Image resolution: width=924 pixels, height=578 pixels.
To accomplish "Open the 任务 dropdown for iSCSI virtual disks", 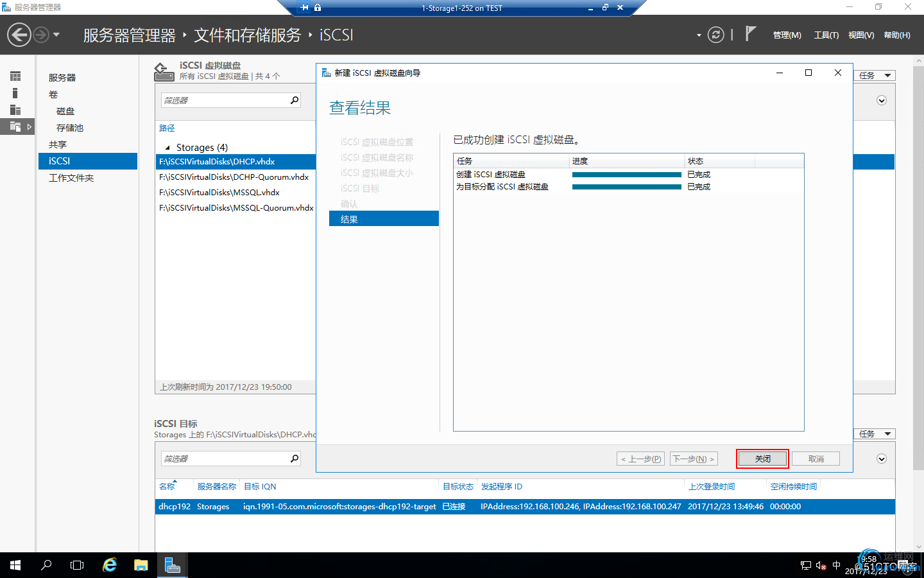I will [x=875, y=76].
